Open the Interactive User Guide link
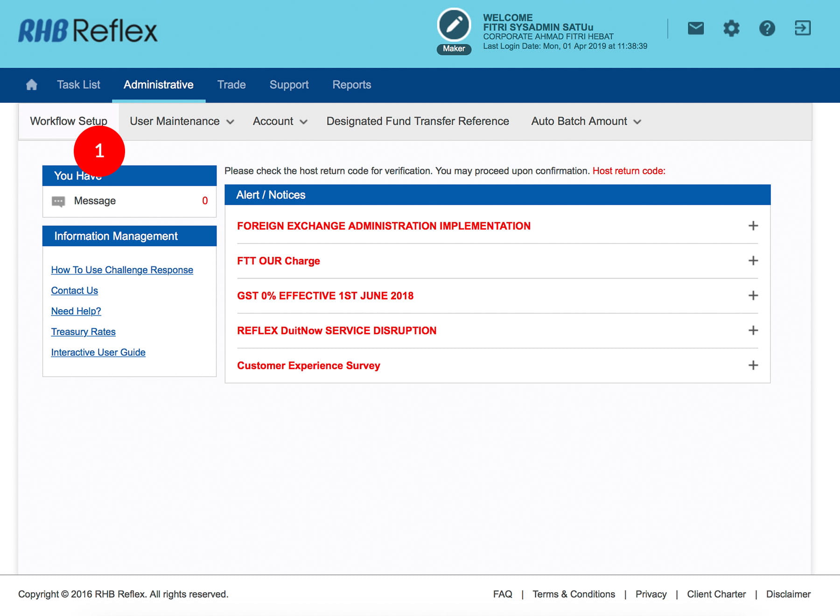The height and width of the screenshot is (616, 840). tap(98, 352)
